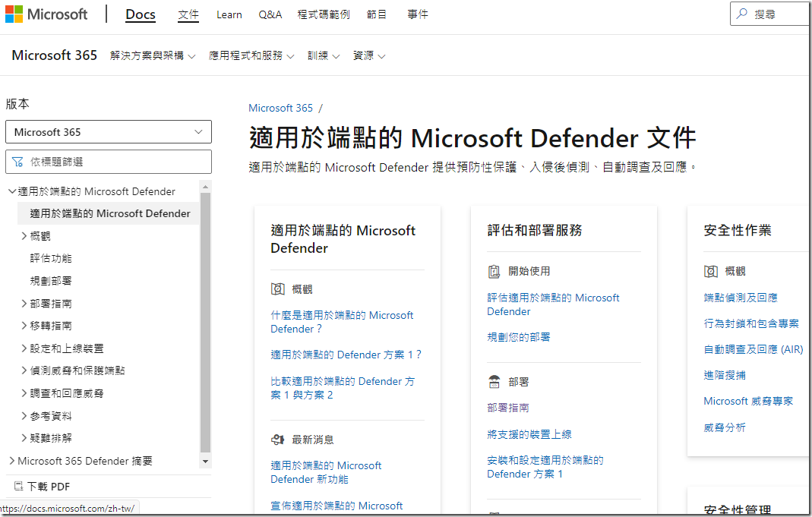The width and height of the screenshot is (812, 517).
Task: Click the filter funnel icon
Action: (x=17, y=162)
